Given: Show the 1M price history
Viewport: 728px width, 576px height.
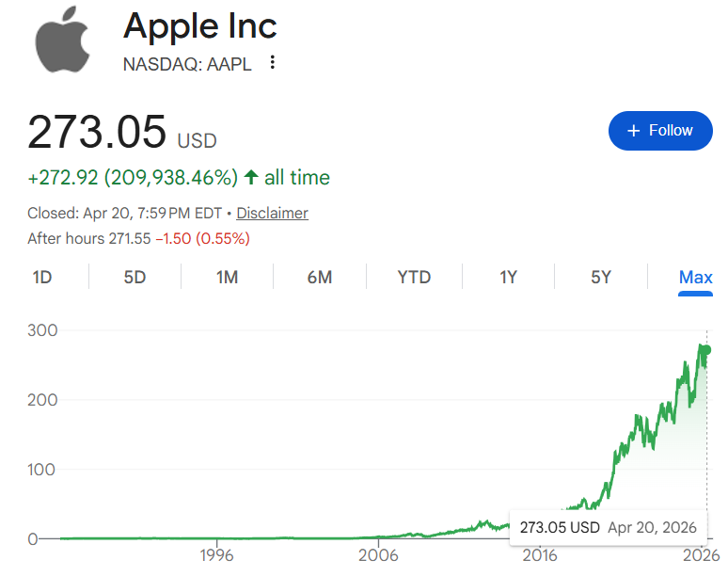Looking at the screenshot, I should [x=227, y=277].
